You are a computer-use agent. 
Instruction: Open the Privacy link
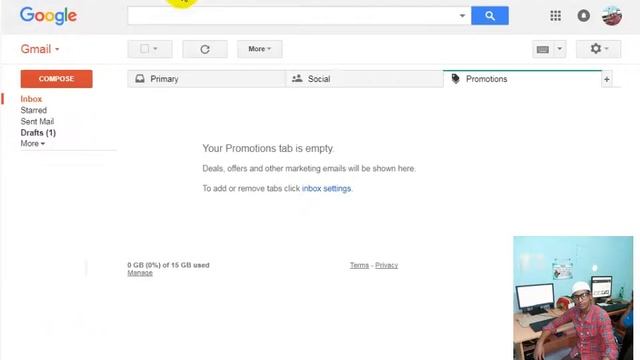[x=386, y=265]
